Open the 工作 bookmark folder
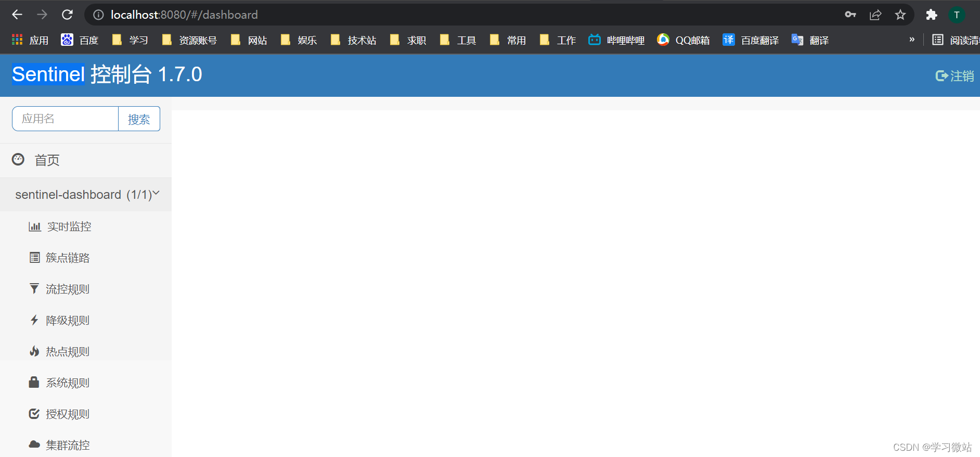This screenshot has width=980, height=457. [x=558, y=40]
